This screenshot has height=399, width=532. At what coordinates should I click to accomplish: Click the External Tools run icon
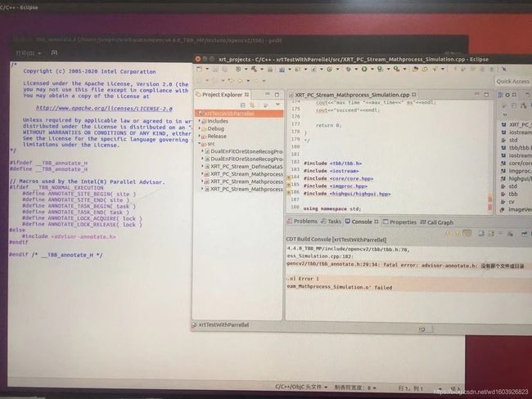click(396, 69)
